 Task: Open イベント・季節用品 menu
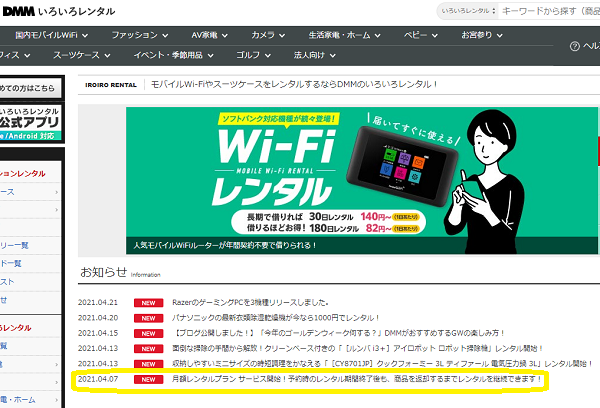tap(173, 55)
